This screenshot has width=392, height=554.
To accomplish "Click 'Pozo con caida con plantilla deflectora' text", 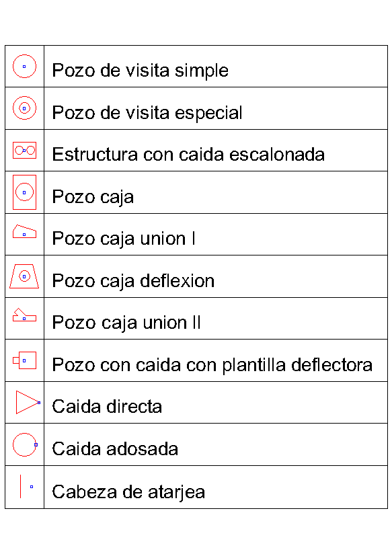I will (212, 365).
